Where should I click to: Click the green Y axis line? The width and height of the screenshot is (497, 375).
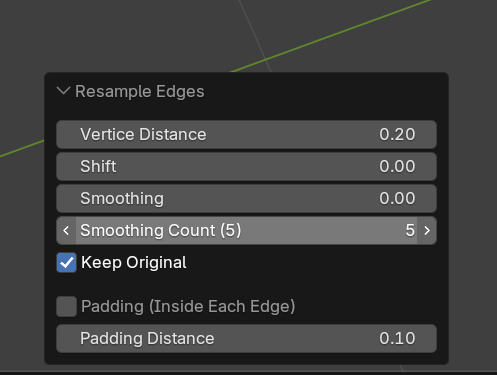333,35
